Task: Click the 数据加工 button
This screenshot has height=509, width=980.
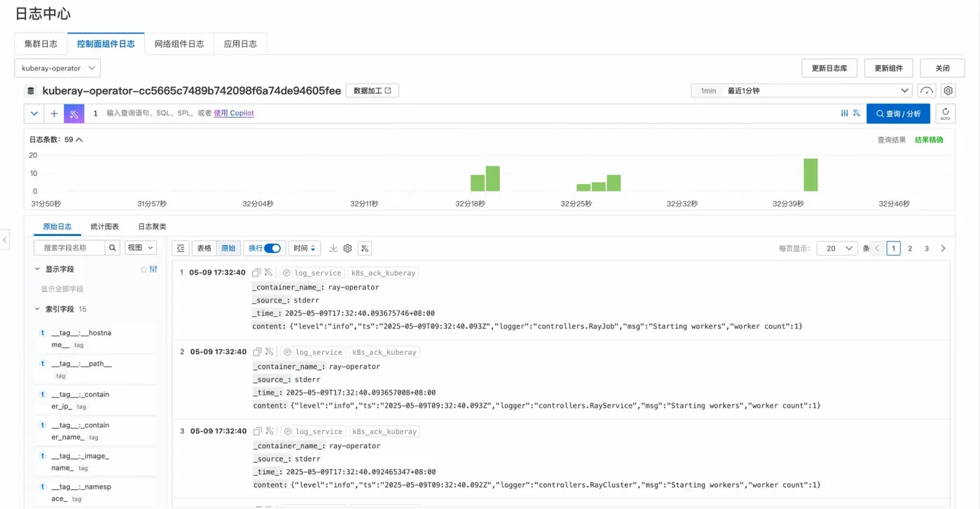Action: click(x=372, y=91)
